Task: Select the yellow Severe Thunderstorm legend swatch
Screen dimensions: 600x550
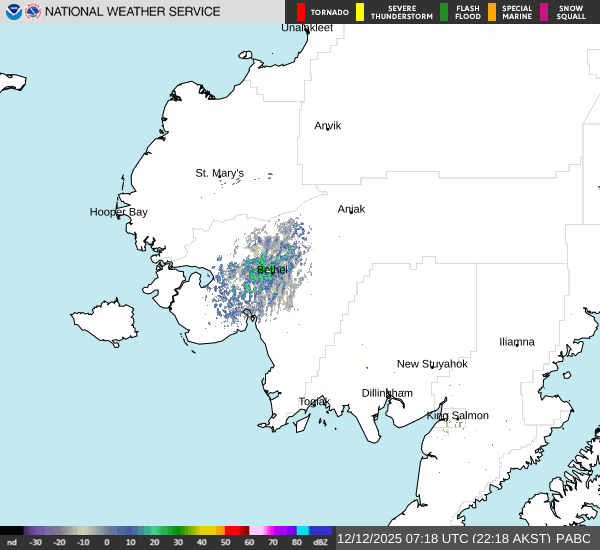Action: pos(360,12)
